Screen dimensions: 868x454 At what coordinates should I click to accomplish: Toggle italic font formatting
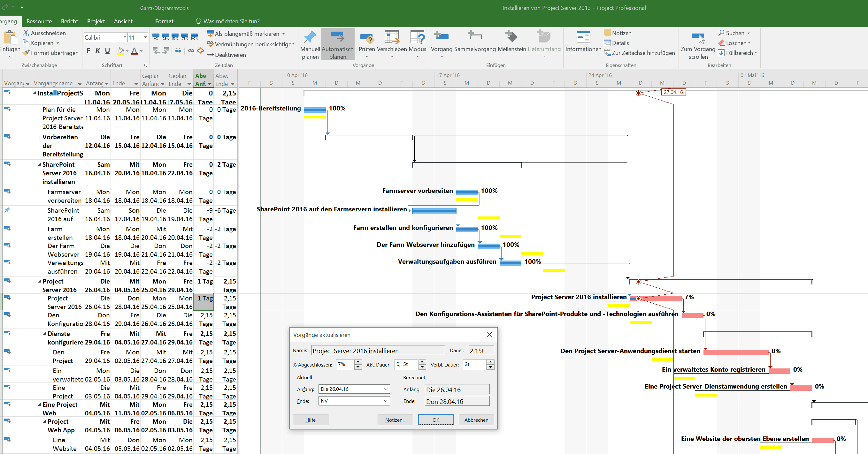(98, 51)
